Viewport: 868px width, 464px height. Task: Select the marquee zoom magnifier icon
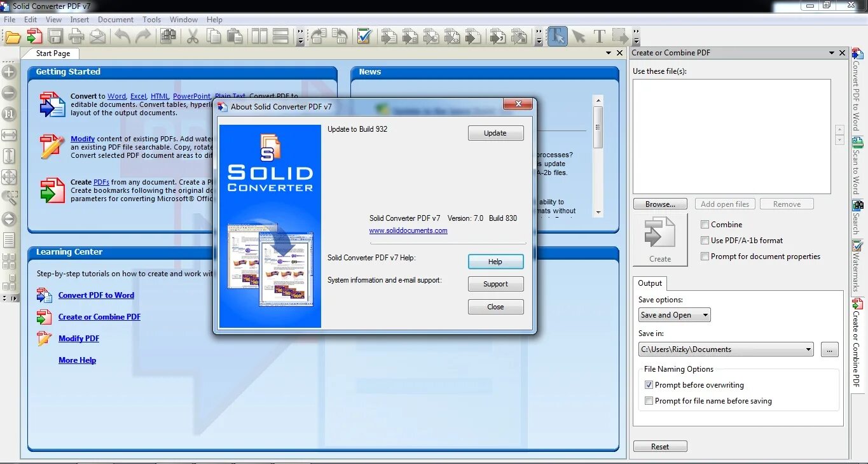click(9, 198)
